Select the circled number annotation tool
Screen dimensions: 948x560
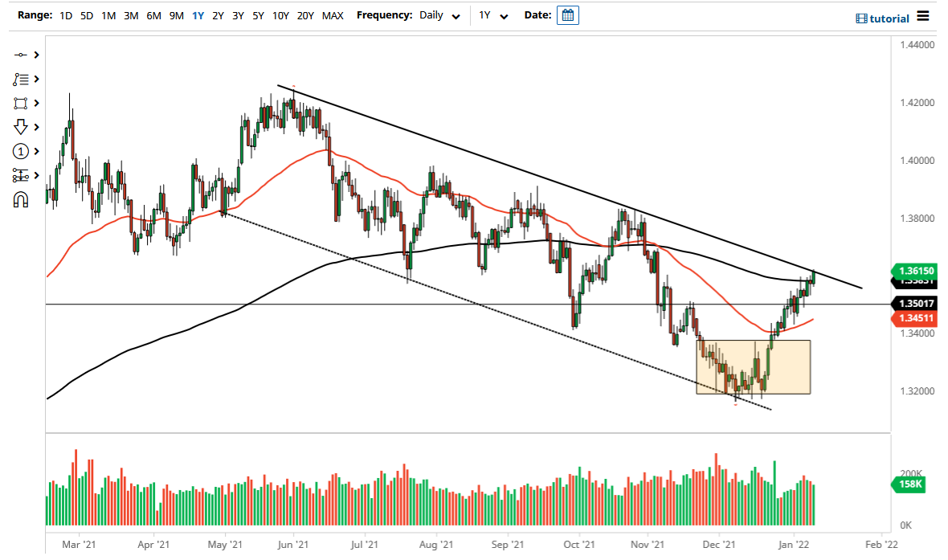(x=21, y=151)
